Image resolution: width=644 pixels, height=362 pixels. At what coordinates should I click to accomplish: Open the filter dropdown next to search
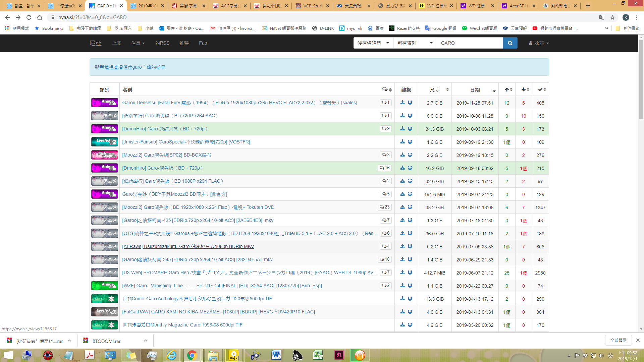coord(373,43)
